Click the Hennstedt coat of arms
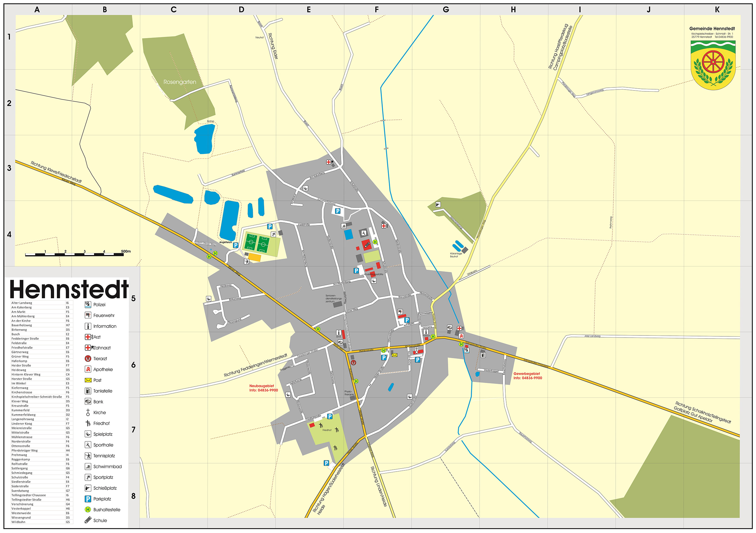Image resolution: width=756 pixels, height=533 pixels. click(x=713, y=65)
